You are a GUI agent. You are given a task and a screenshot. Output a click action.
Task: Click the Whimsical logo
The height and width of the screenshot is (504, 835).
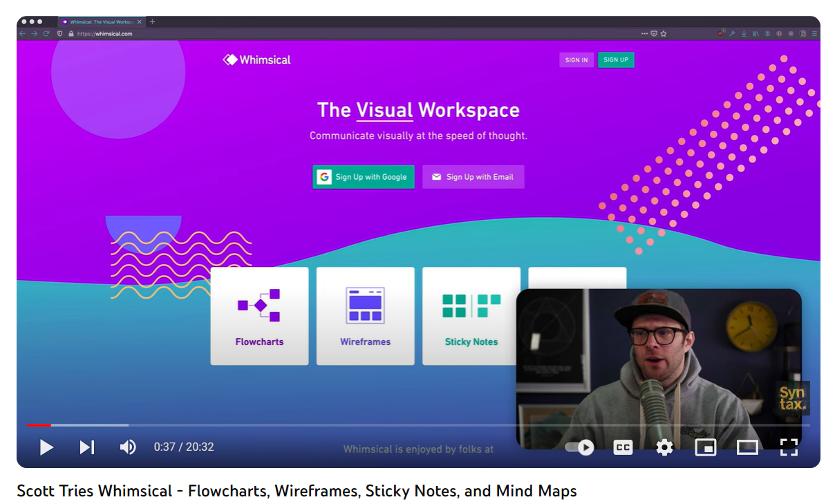tap(256, 60)
